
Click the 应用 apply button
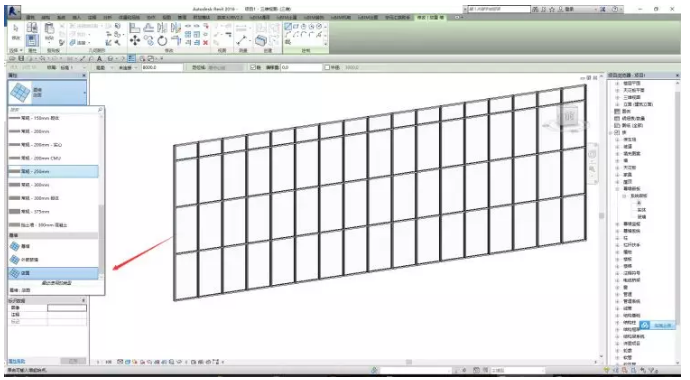click(73, 361)
